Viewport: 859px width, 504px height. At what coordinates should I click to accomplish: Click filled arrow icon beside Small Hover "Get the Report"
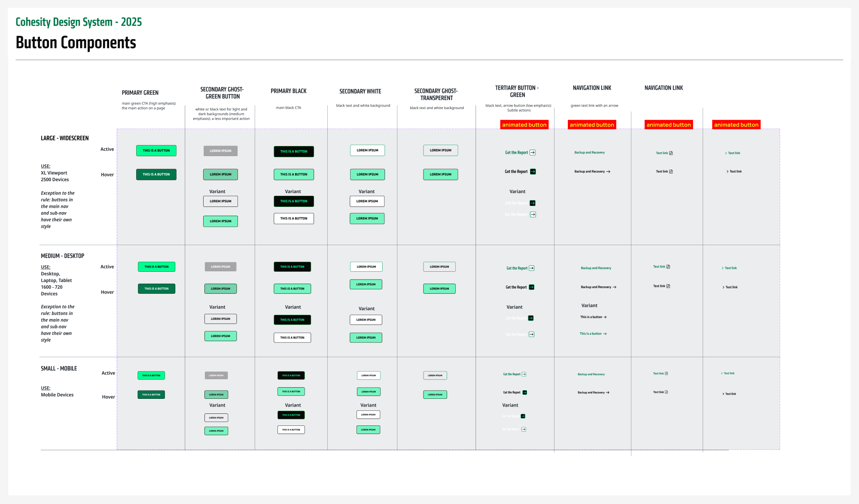[x=525, y=392]
